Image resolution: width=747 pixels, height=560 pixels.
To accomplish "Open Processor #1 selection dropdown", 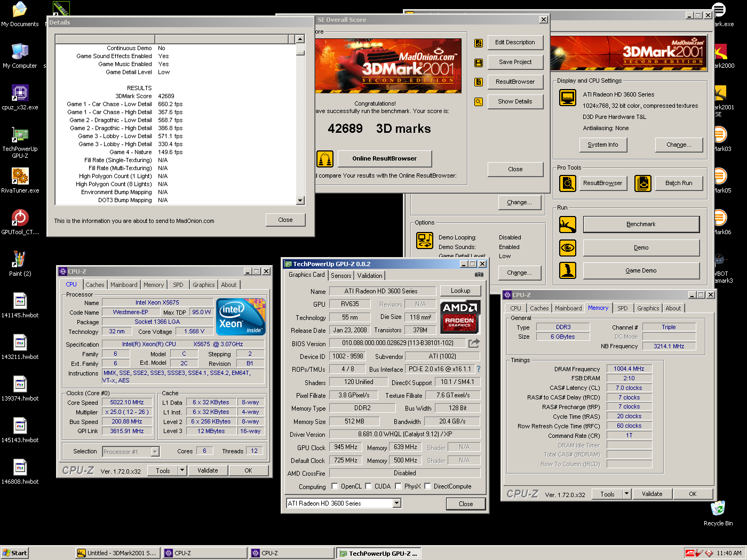I will click(x=155, y=452).
